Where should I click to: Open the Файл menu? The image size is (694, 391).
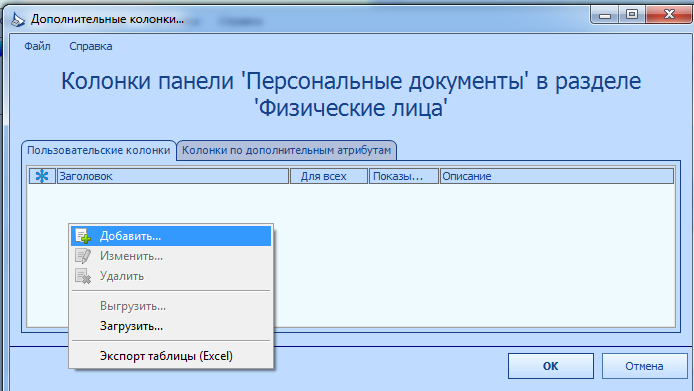(x=37, y=46)
